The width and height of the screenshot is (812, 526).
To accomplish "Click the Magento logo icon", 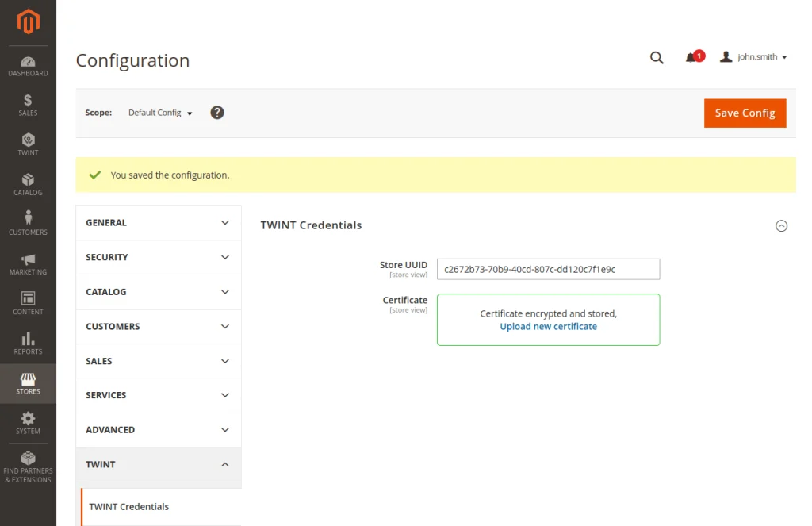I will click(28, 21).
